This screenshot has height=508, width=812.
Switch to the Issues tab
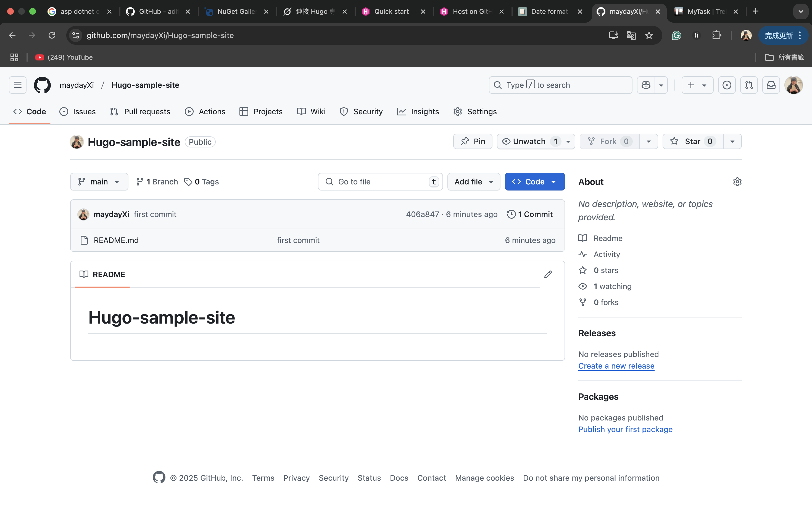[x=78, y=112]
